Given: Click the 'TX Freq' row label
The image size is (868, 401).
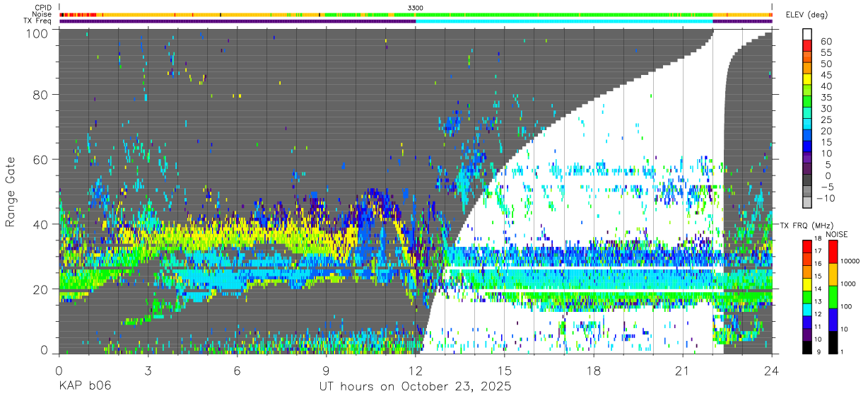Looking at the screenshot, I should 37,21.
